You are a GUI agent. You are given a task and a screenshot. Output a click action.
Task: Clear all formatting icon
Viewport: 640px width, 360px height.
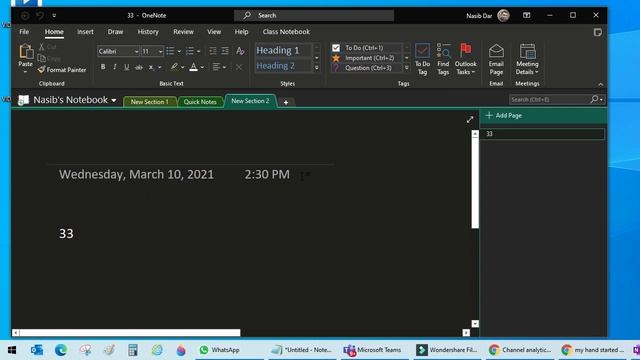coord(240,51)
